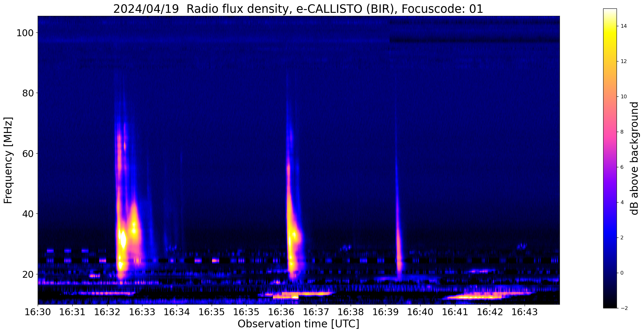This screenshot has width=644, height=333.
Task: Click the x-axis tick label 16:40
Action: 421,312
